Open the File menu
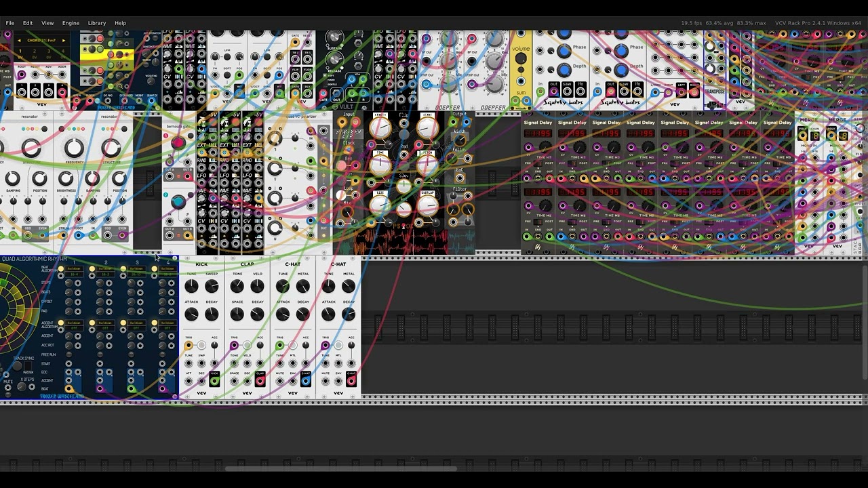Image resolution: width=868 pixels, height=488 pixels. coord(10,23)
